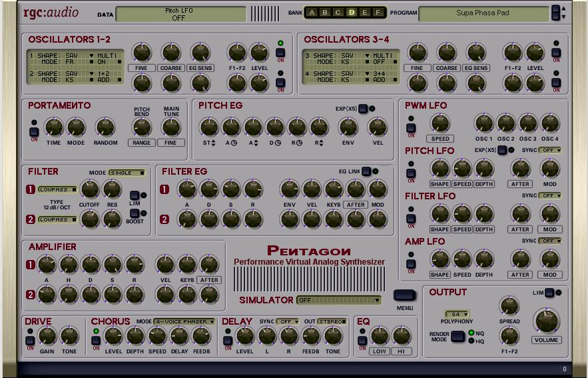Select bank E

point(364,13)
